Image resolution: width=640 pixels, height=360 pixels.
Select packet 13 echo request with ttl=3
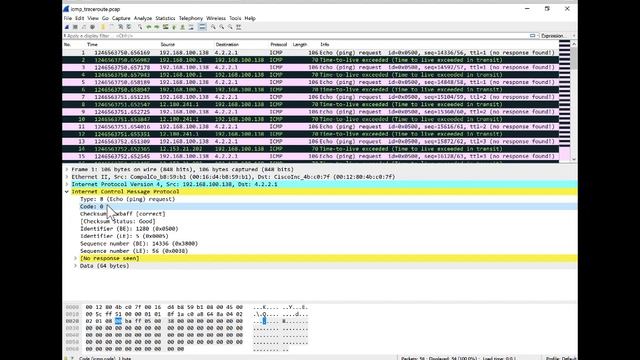(311, 142)
